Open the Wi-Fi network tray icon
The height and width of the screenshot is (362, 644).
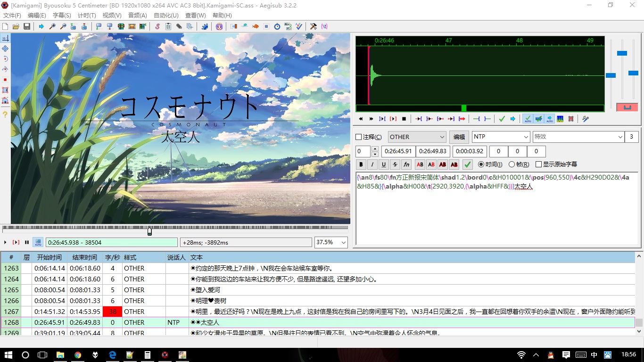click(x=521, y=354)
